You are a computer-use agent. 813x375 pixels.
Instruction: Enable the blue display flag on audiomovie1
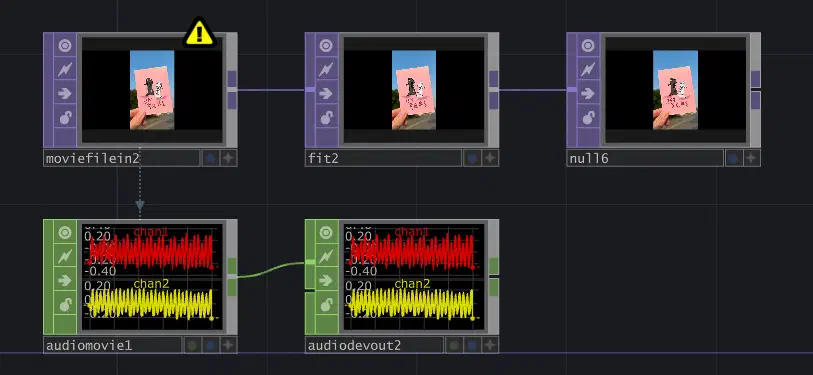tap(211, 345)
